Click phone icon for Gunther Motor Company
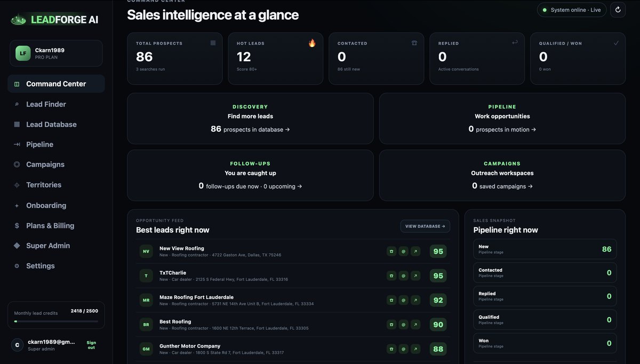The height and width of the screenshot is (364, 640). pos(391,349)
